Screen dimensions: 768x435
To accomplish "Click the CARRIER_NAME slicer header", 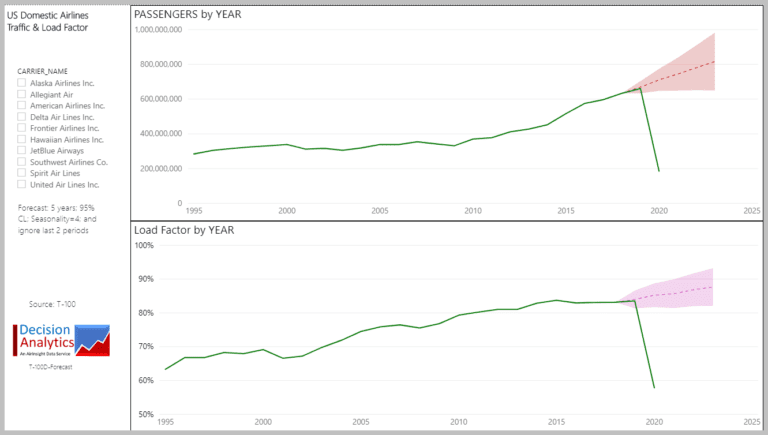I will [x=43, y=71].
